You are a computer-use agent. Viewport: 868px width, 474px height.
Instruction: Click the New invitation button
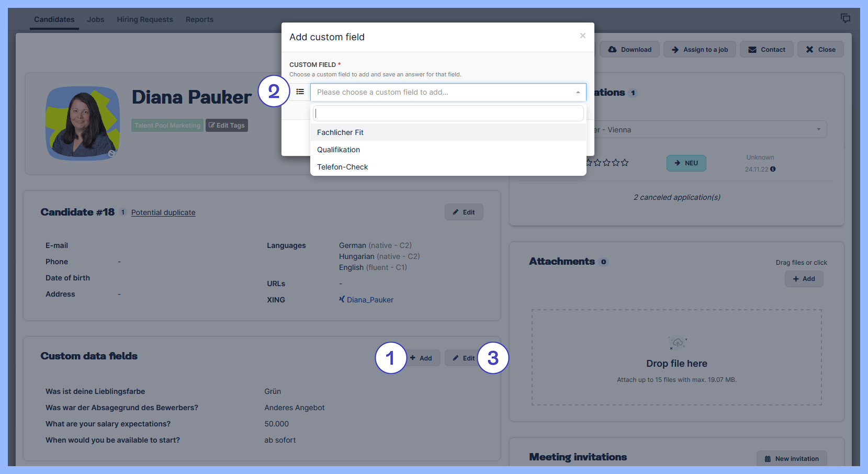pyautogui.click(x=791, y=458)
